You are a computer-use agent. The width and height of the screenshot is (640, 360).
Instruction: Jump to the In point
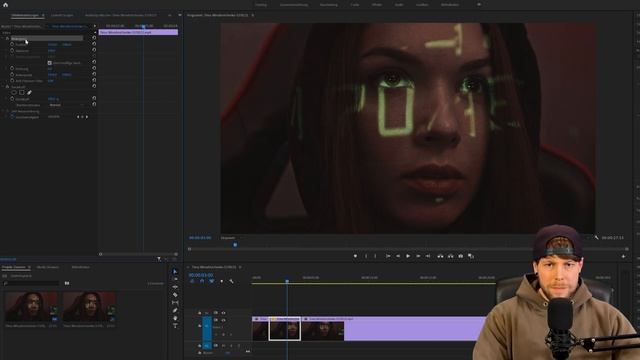click(x=388, y=256)
